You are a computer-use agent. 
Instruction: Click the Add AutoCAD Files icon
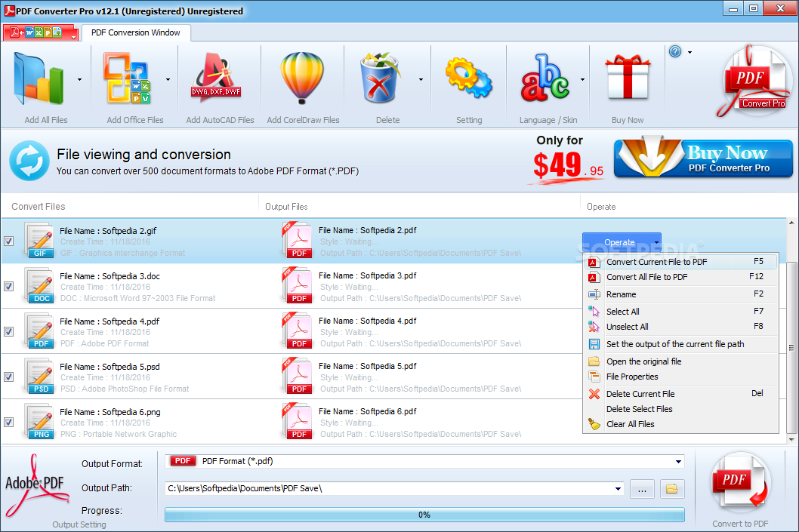pos(216,78)
